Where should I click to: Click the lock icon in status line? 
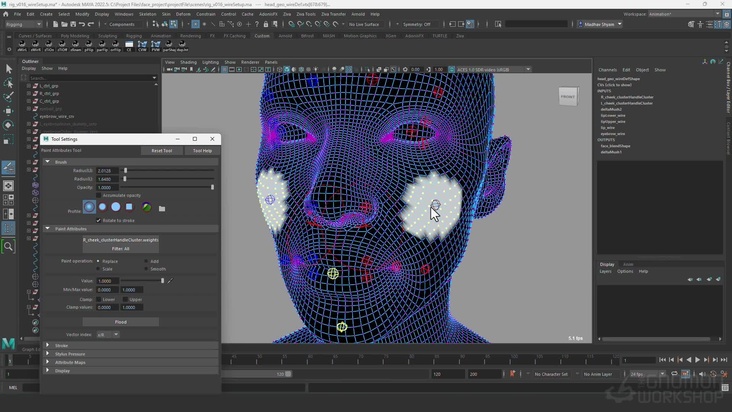click(x=266, y=24)
